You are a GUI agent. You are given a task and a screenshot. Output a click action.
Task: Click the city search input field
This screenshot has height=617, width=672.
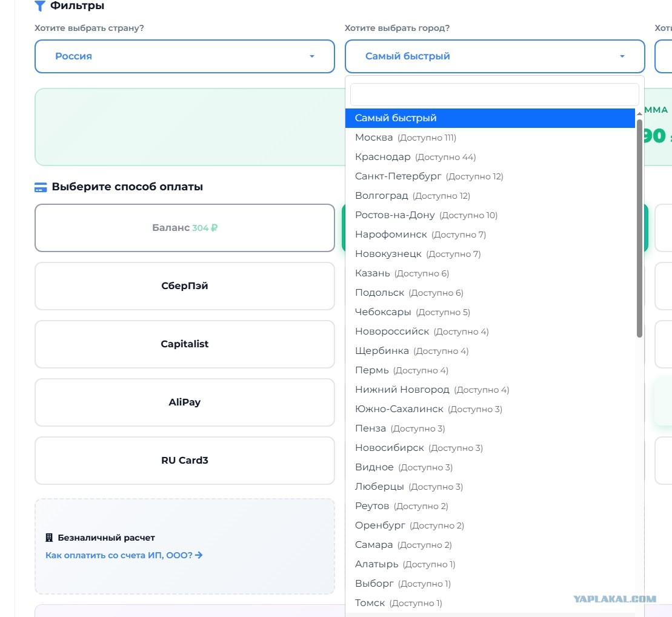click(x=494, y=95)
